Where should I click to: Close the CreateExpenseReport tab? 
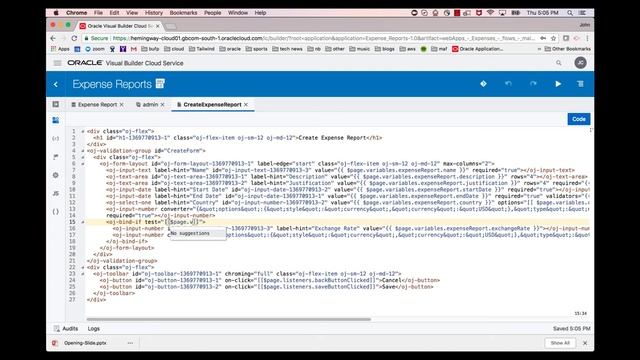click(246, 105)
